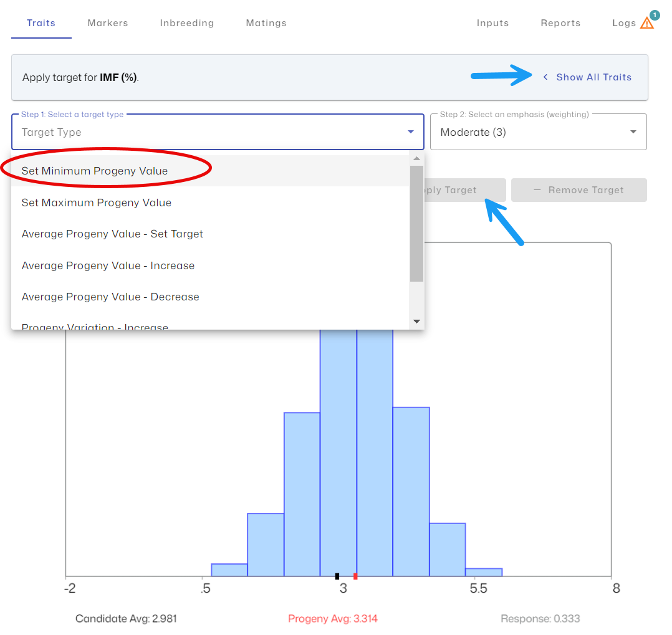Click the dropdown list scrollbar thumb
Image resolution: width=672 pixels, height=635 pixels.
pos(416,223)
